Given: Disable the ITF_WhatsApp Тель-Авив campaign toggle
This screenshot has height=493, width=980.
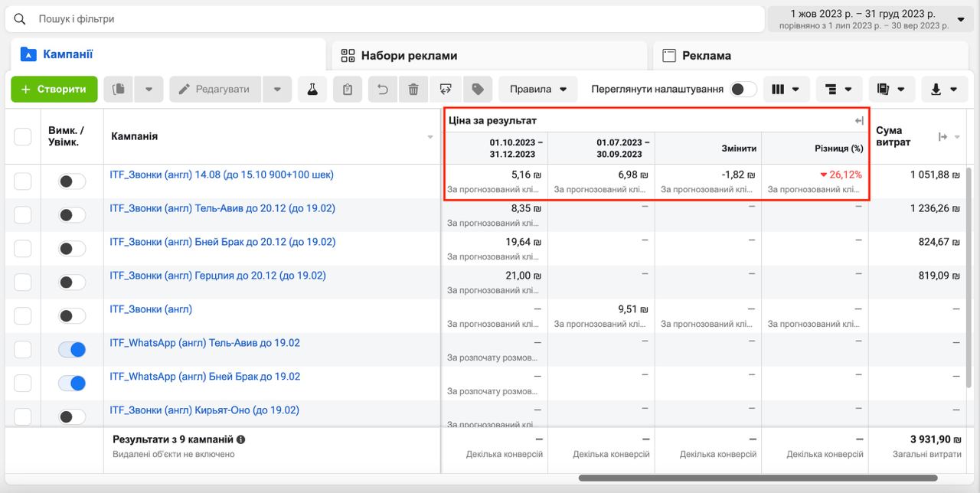Looking at the screenshot, I should tap(71, 349).
